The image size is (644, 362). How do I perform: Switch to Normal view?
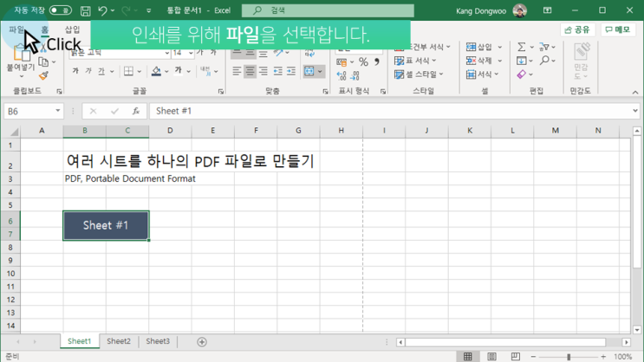[x=467, y=357]
